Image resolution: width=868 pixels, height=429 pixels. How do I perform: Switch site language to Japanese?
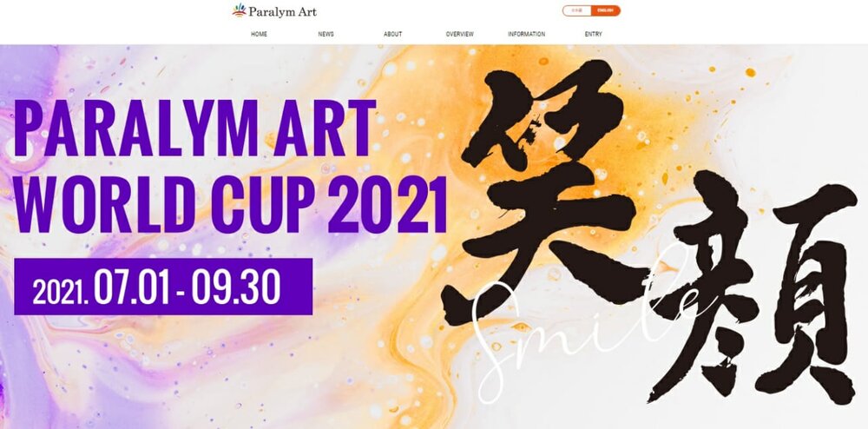click(577, 10)
